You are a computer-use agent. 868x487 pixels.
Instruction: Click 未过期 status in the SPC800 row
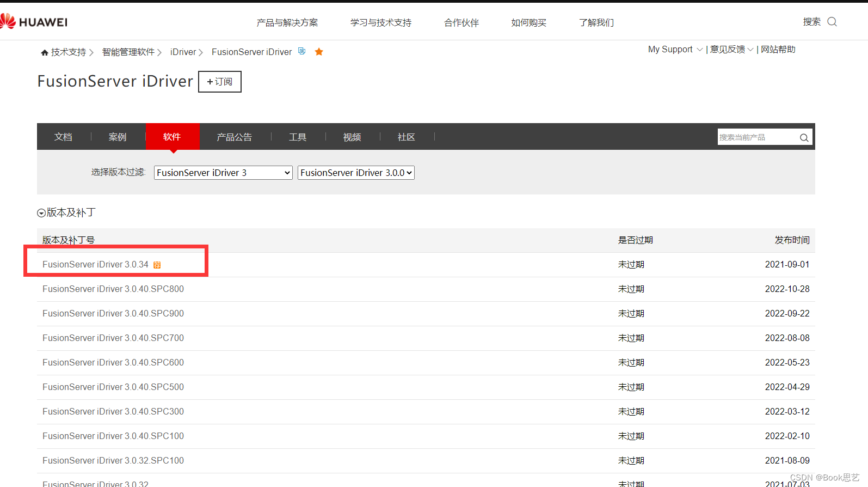(x=631, y=289)
